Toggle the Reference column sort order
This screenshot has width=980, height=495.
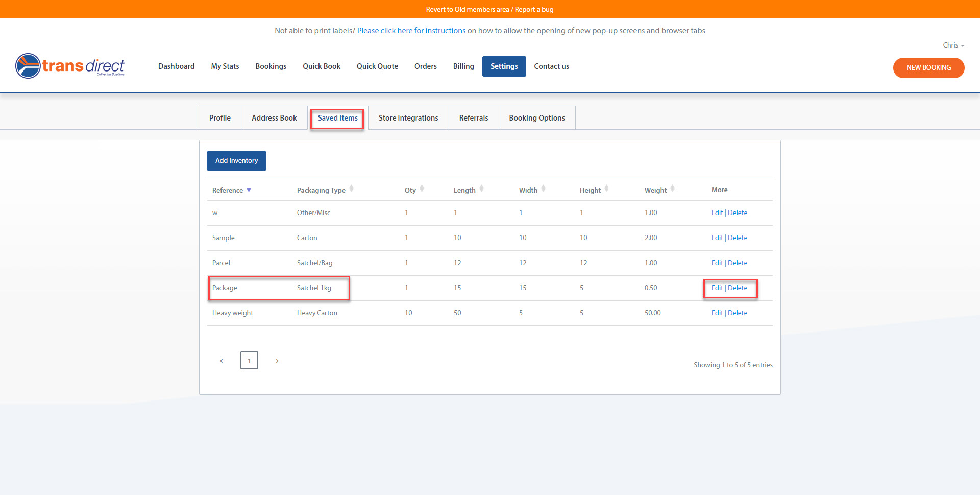click(249, 190)
